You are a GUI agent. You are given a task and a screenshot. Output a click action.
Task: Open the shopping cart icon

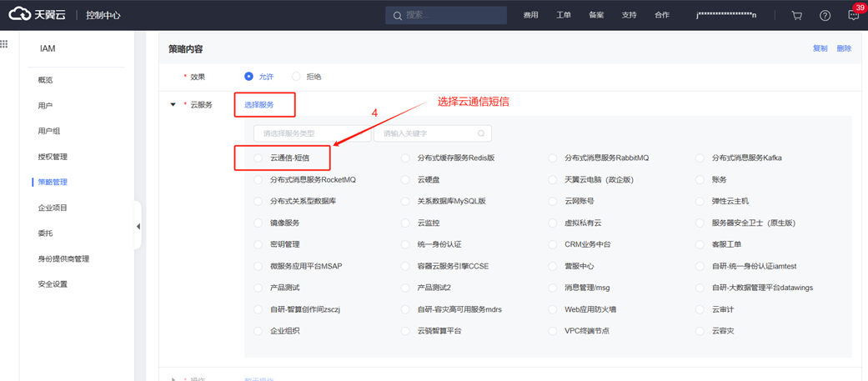(796, 15)
